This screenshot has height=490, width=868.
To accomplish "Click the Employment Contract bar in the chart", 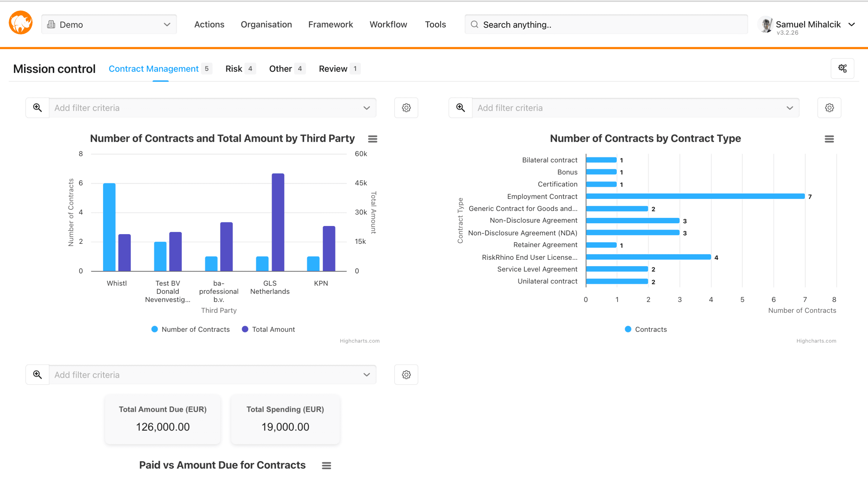I will point(694,196).
